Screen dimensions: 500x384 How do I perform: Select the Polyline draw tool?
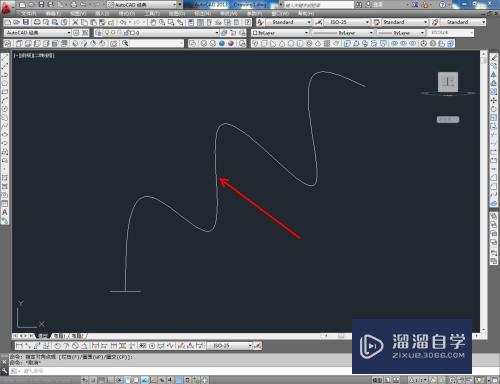(5, 74)
